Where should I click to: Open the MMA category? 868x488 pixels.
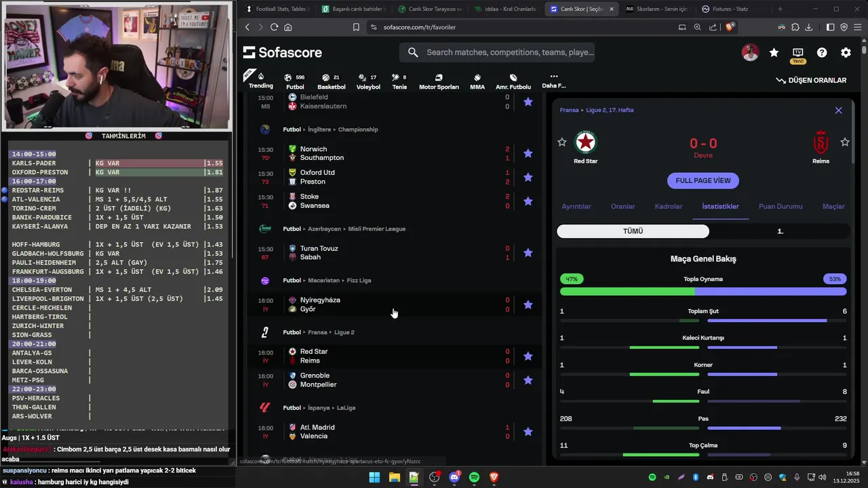477,81
